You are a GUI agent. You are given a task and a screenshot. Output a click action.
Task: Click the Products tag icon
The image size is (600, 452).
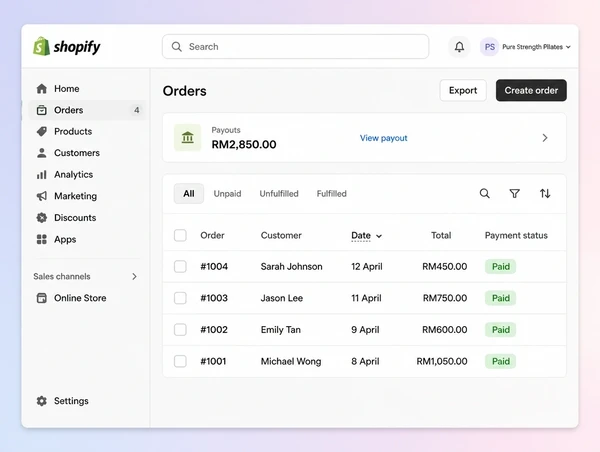(x=42, y=132)
